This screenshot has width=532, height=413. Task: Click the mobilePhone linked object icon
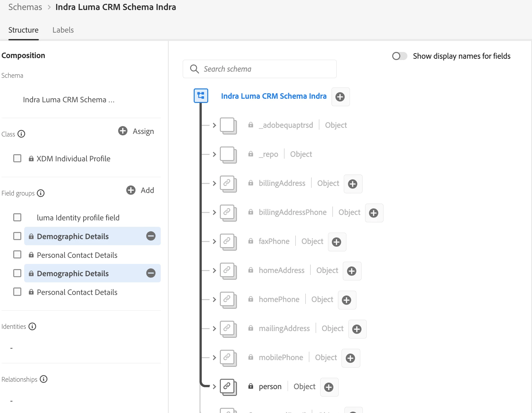[x=228, y=358]
